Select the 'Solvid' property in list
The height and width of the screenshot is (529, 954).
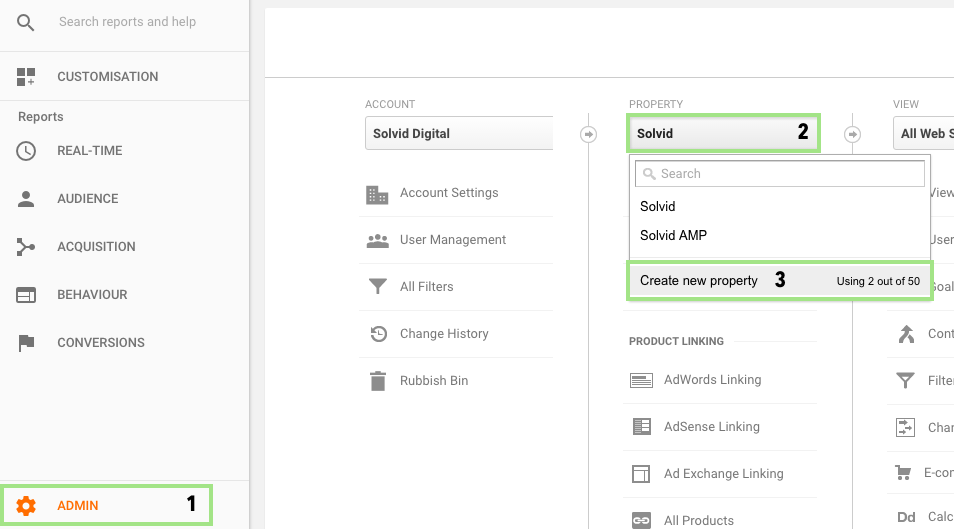658,206
